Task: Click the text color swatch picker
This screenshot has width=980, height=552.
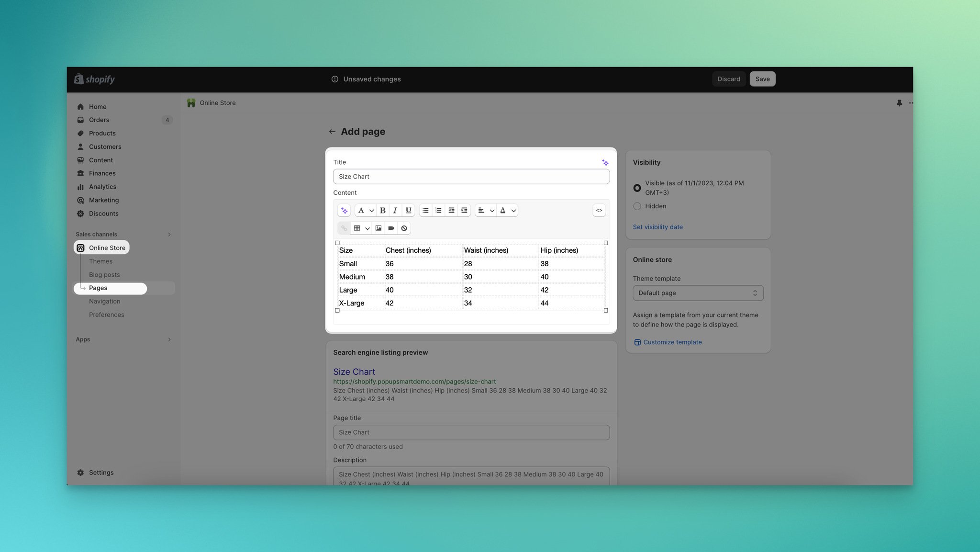Action: tap(503, 210)
